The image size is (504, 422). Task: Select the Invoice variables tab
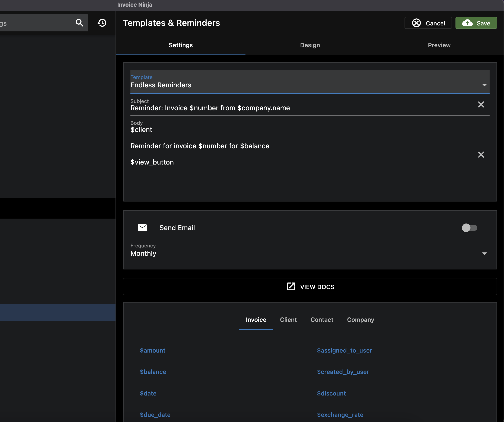(x=256, y=320)
